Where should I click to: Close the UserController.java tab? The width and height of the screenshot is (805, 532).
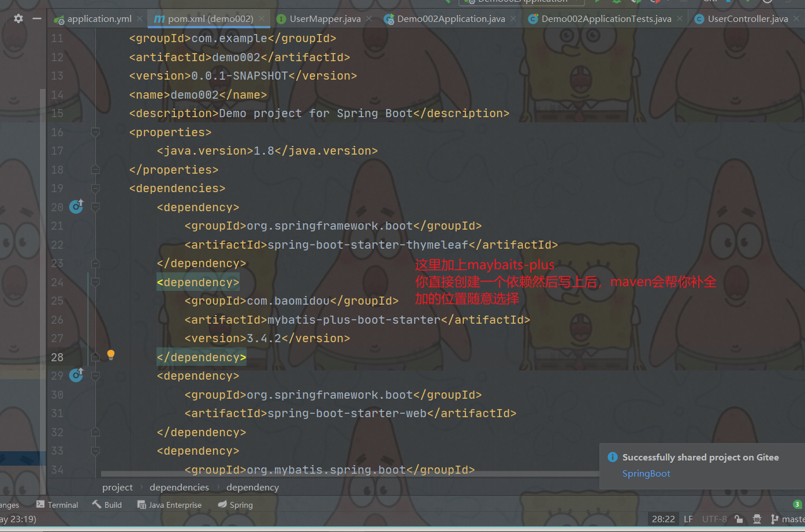pos(796,19)
